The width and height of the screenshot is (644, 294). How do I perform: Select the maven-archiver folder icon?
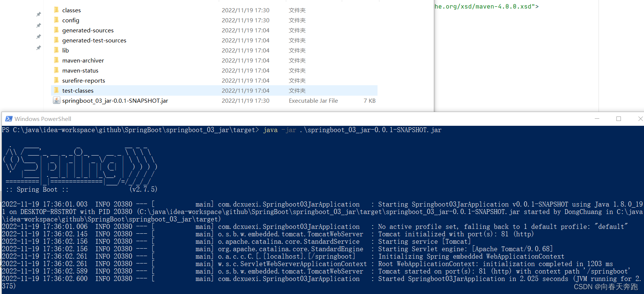pos(56,60)
